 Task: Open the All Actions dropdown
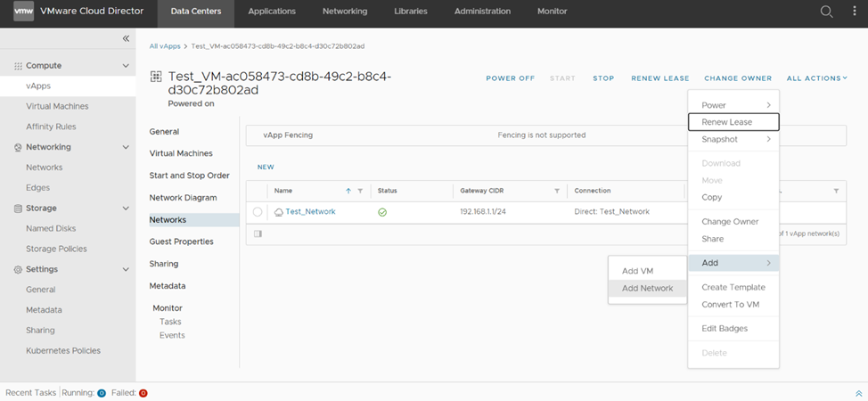coord(815,78)
